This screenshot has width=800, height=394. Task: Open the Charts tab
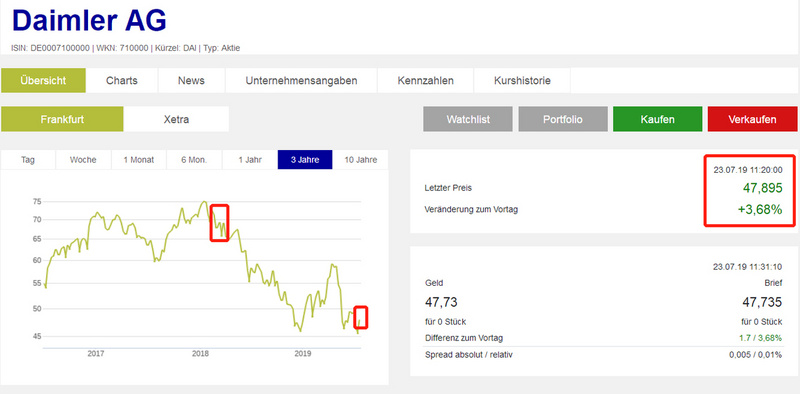(x=122, y=81)
